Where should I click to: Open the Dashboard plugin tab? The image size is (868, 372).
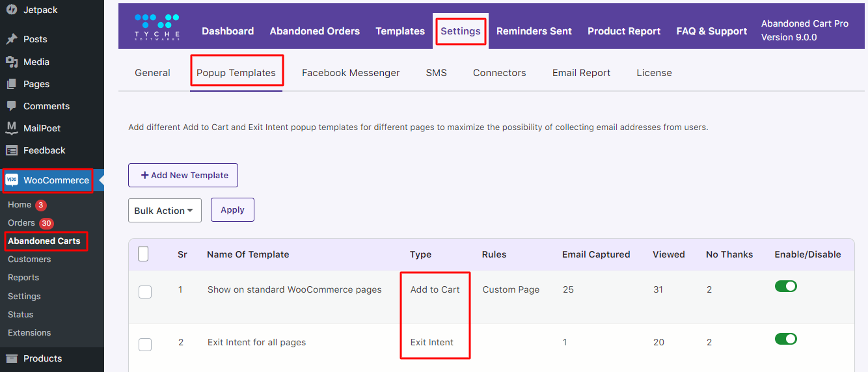point(228,31)
